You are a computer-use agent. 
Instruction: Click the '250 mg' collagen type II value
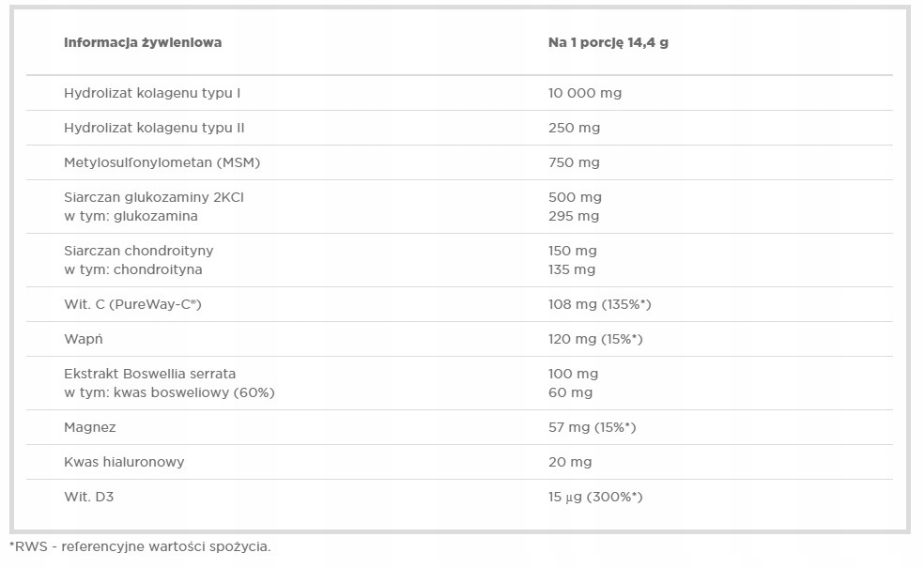click(574, 128)
